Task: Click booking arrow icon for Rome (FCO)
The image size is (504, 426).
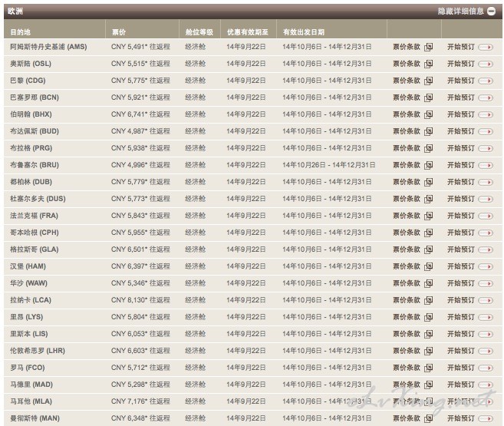Action: pyautogui.click(x=486, y=368)
